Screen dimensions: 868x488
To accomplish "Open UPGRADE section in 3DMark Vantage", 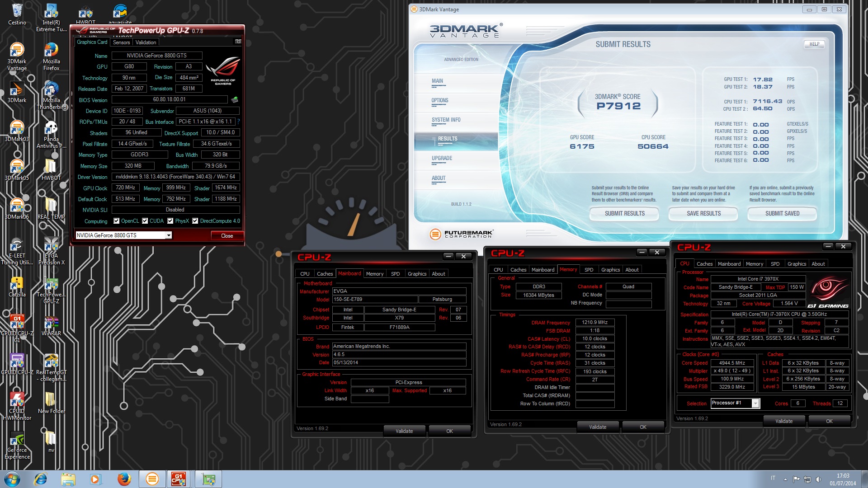I will click(442, 158).
